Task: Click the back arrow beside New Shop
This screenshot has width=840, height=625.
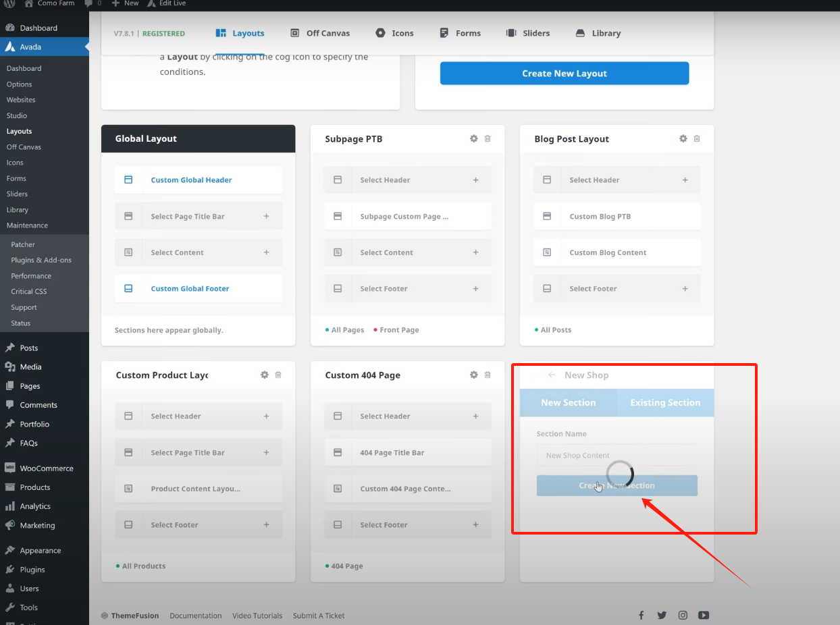Action: pos(552,375)
